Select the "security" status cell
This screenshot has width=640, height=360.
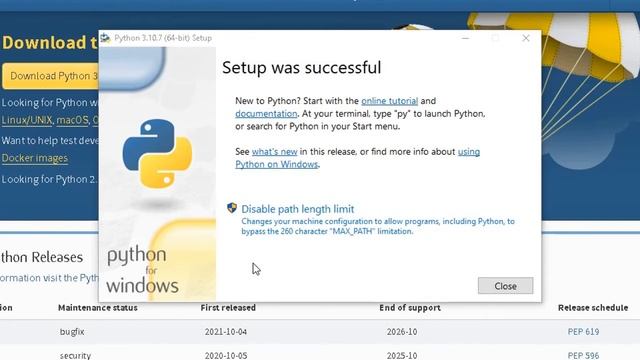click(75, 355)
